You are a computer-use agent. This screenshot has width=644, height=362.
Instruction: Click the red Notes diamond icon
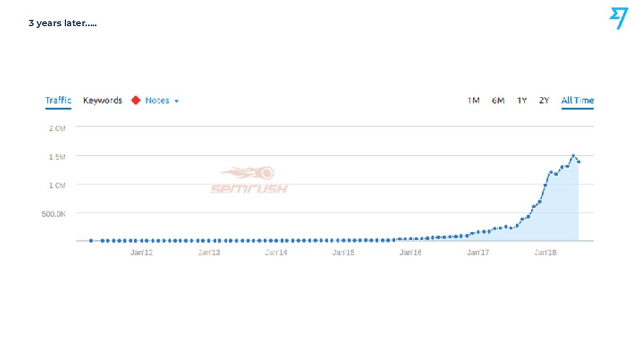coord(136,101)
